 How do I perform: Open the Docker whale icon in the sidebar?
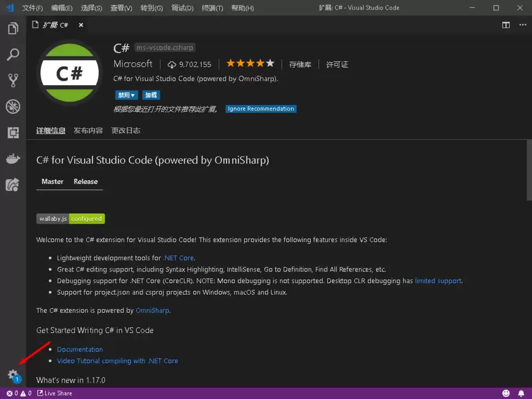13,159
